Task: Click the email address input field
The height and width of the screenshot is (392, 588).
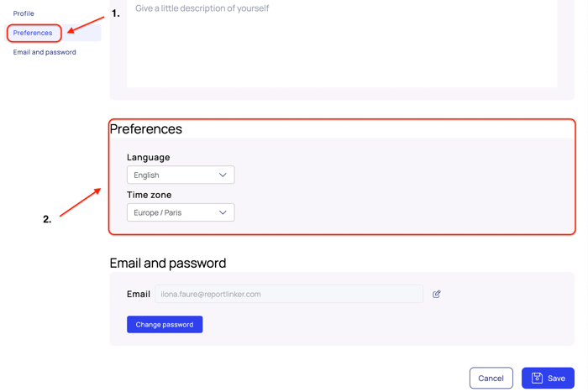Action: click(x=288, y=294)
